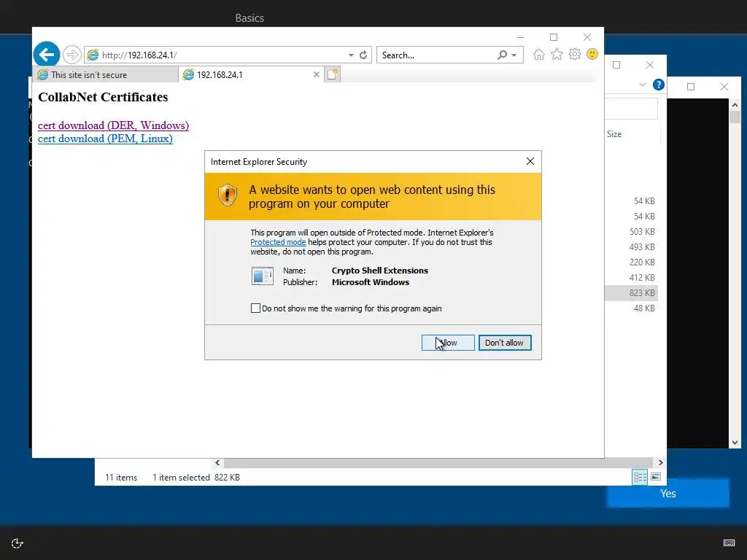The width and height of the screenshot is (747, 560).
Task: Select the 493 KB file entry
Action: 642,246
